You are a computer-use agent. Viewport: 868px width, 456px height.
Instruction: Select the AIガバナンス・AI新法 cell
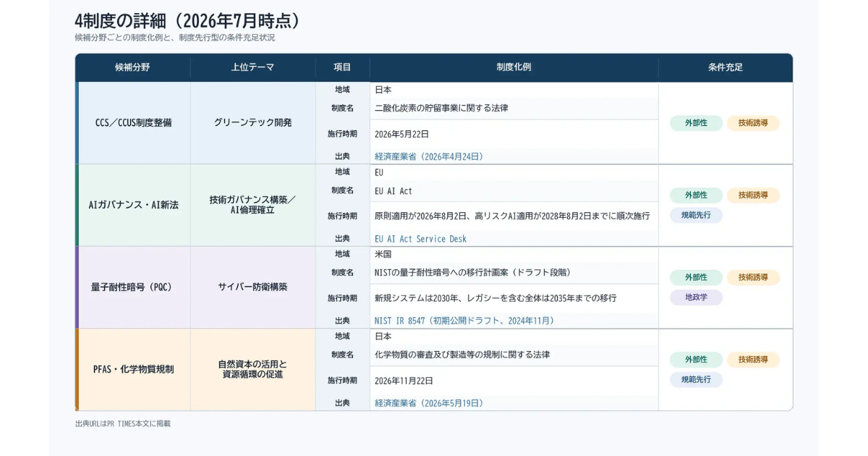(x=134, y=205)
